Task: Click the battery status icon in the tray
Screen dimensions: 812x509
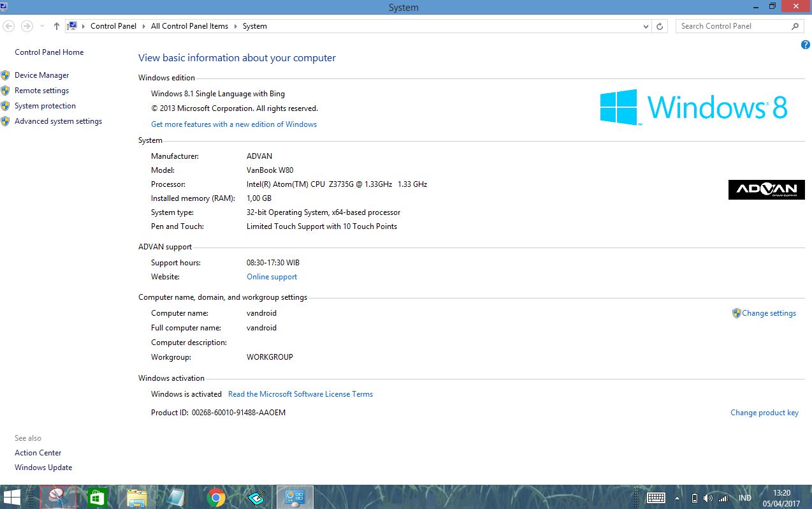Action: coord(695,498)
